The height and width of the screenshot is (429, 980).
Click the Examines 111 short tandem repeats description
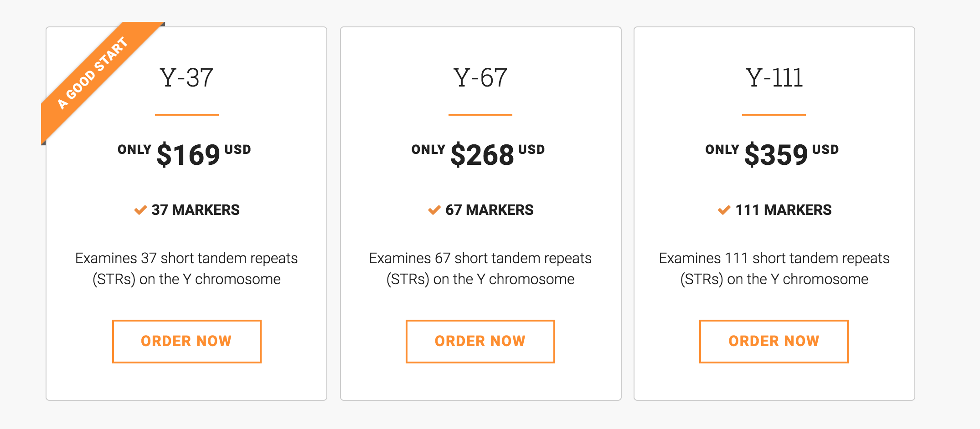point(774,269)
